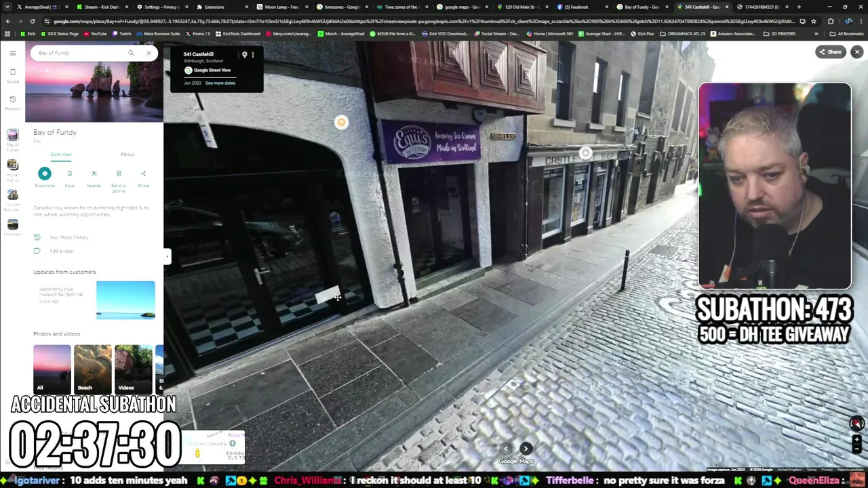Image resolution: width=868 pixels, height=488 pixels.
Task: Open the All Bookmarks folder
Action: (x=847, y=33)
